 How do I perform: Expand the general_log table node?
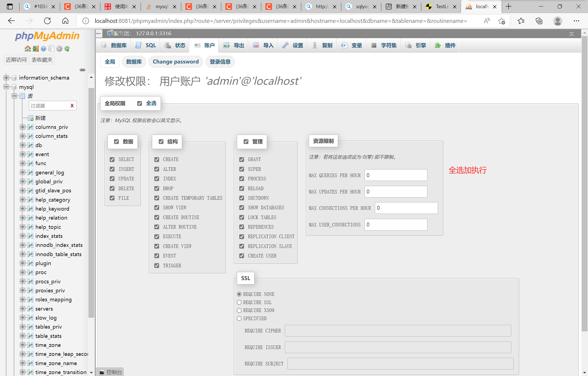click(x=23, y=172)
